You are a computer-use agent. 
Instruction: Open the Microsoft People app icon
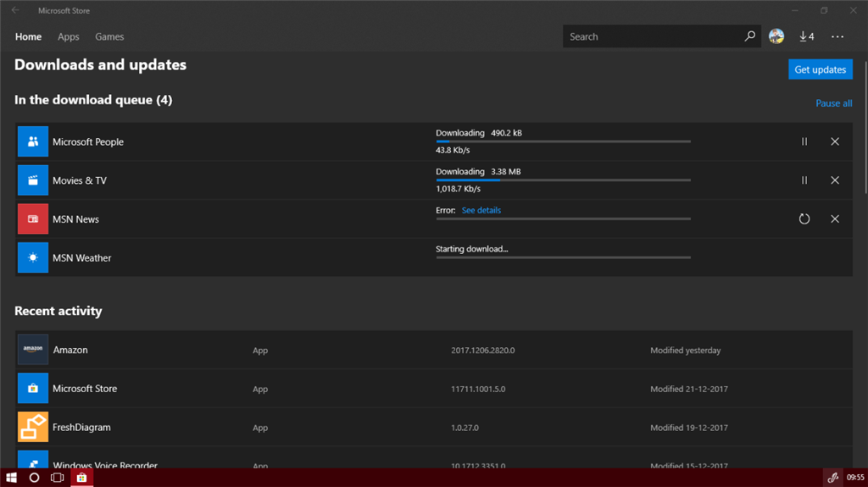(x=33, y=141)
